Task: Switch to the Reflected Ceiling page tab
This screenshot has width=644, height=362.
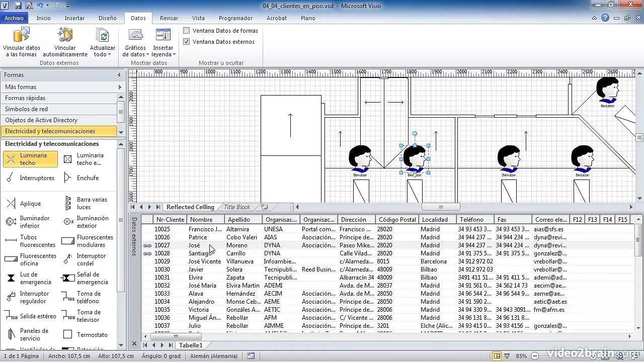Action: [190, 207]
